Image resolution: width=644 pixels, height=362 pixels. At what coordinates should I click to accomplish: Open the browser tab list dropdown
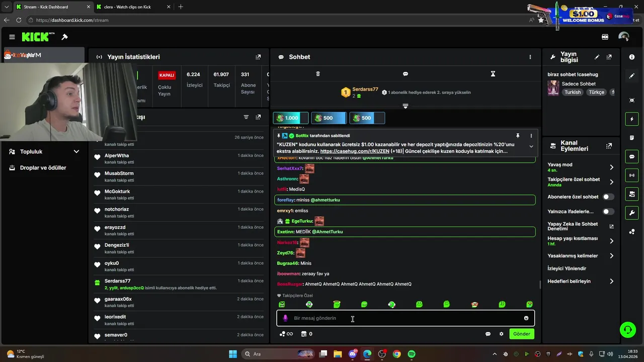pyautogui.click(x=7, y=7)
